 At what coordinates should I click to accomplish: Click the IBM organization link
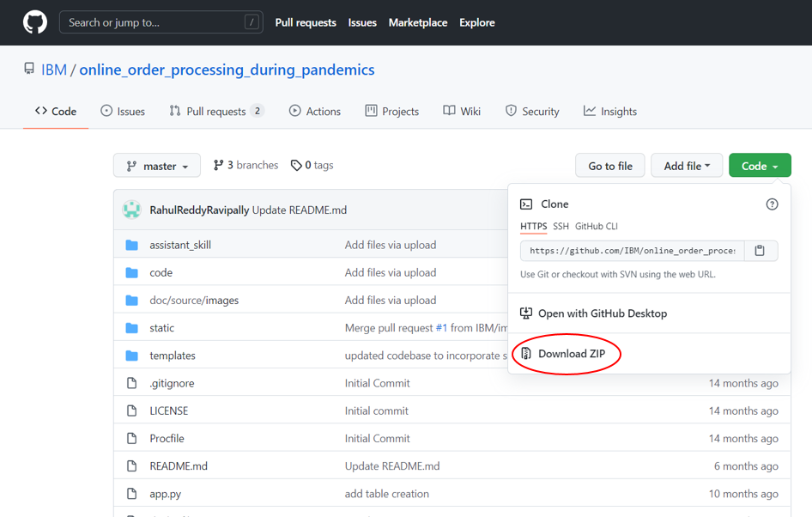(54, 70)
